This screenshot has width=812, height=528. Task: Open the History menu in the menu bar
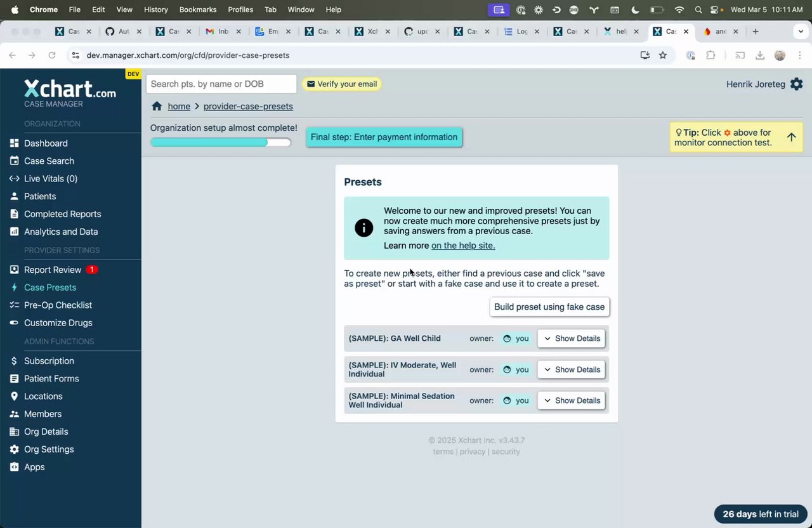155,10
